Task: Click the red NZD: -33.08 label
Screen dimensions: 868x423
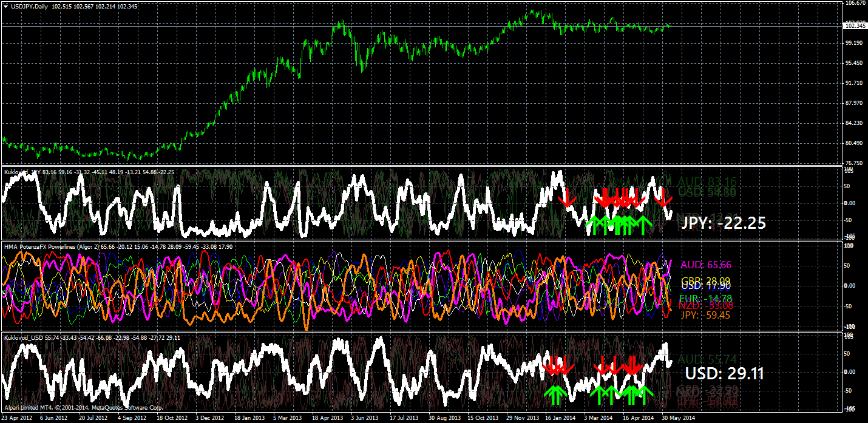Action: (x=706, y=306)
